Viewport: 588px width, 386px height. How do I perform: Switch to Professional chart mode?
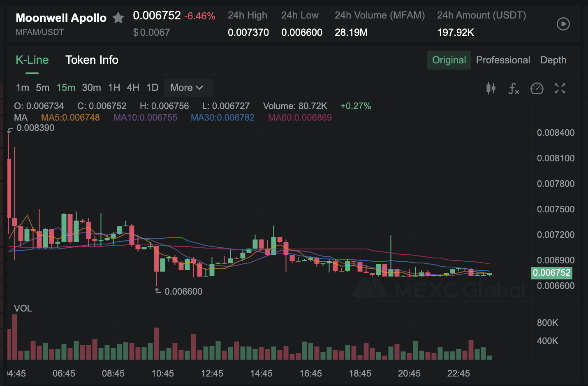[503, 60]
